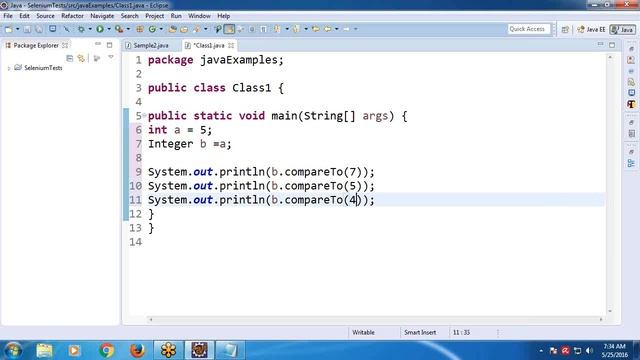Viewport: 640px width, 360px height.
Task: Click the Open Perspective icon
Action: point(565,29)
